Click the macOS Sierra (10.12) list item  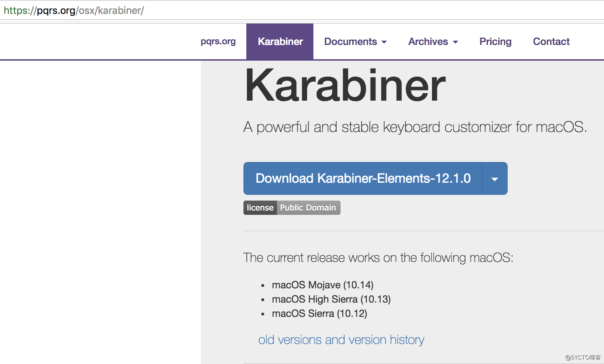pyautogui.click(x=319, y=313)
